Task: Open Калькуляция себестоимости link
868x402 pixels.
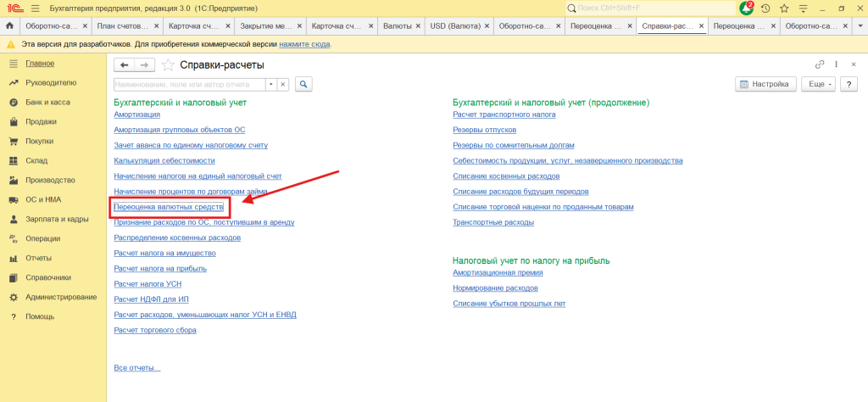Action: [x=164, y=160]
